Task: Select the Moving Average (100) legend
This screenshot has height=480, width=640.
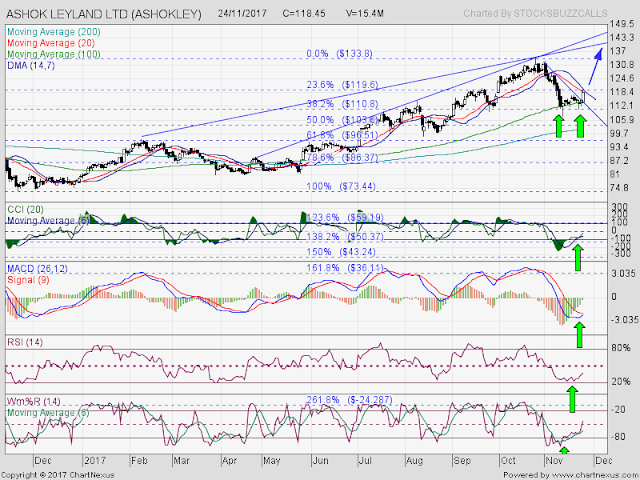Action: [x=54, y=54]
